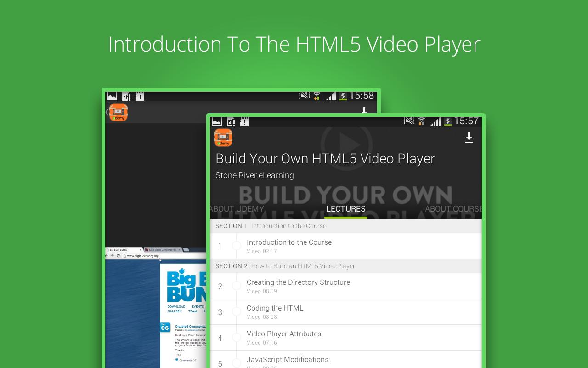The height and width of the screenshot is (368, 588).
Task: Tap the Wi-Fi signal icon in the status bar
Action: click(x=422, y=121)
